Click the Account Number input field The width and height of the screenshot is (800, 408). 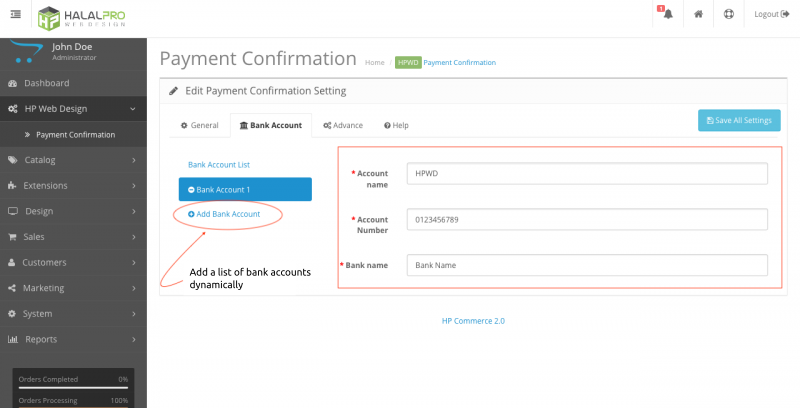pyautogui.click(x=587, y=219)
